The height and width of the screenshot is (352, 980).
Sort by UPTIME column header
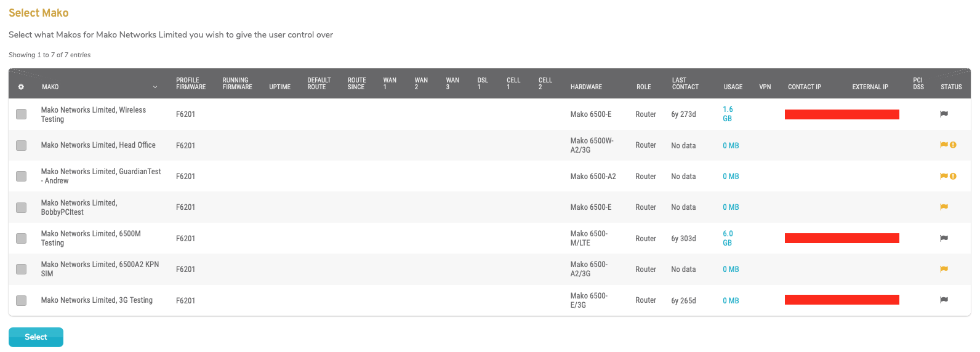click(x=279, y=87)
